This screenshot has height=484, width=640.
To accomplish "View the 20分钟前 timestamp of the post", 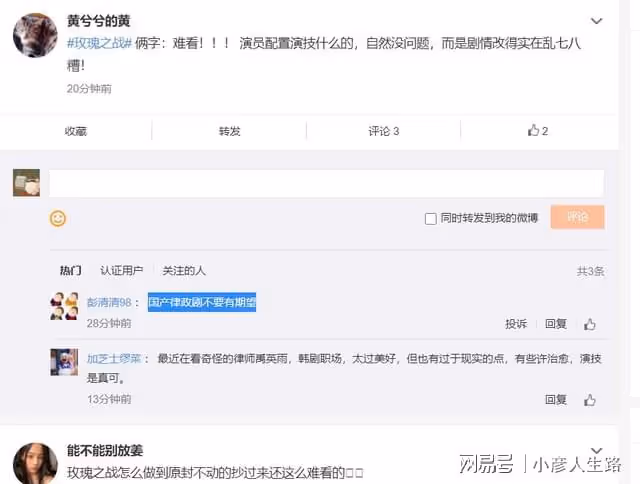I will pos(89,89).
